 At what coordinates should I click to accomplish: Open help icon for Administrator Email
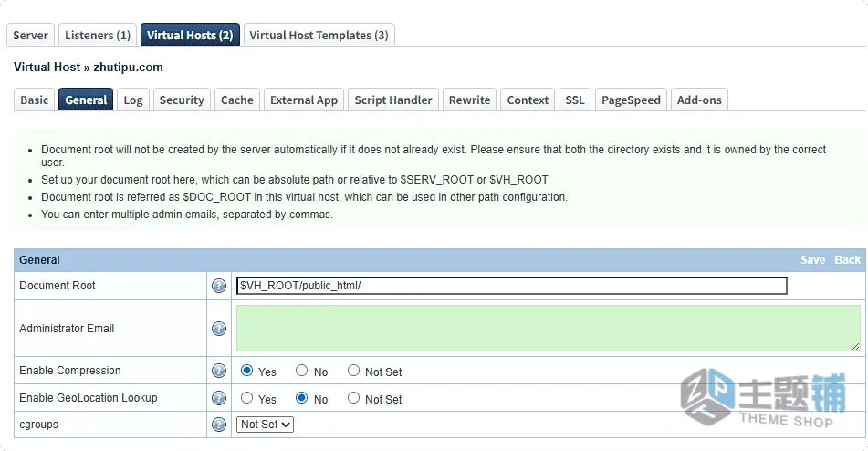219,329
